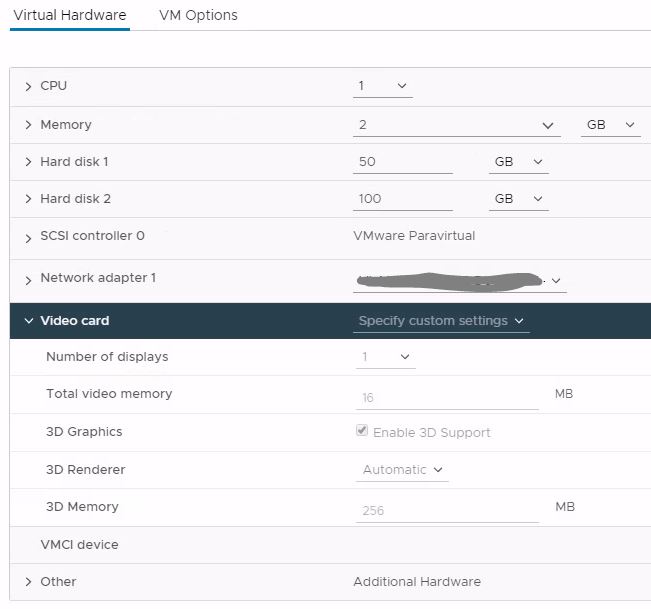Toggle the Enable 3D Support checkbox

(362, 430)
